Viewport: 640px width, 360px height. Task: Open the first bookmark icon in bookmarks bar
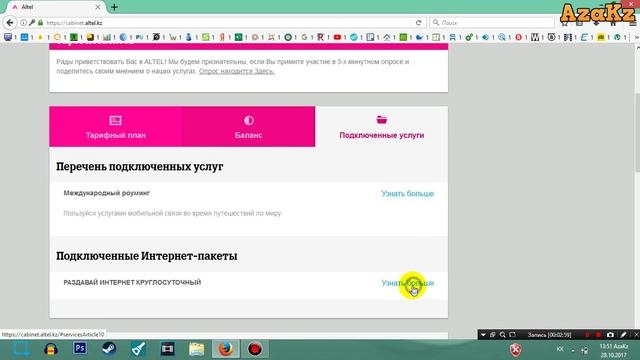click(8, 37)
